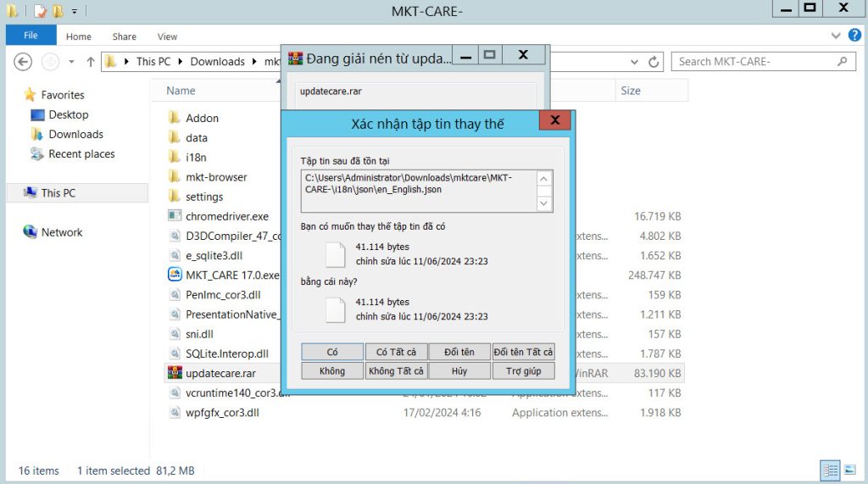868x484 pixels.
Task: Click up arrow of file path scrollbar
Action: 543,178
